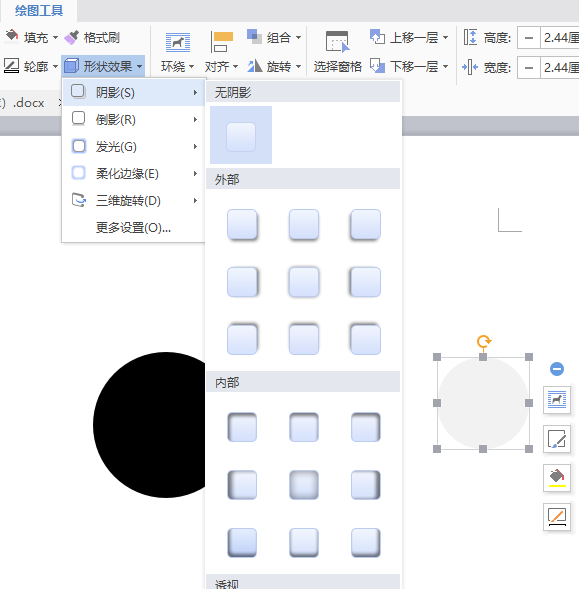Click the 高度 height input field
579x589 pixels.
pos(560,38)
